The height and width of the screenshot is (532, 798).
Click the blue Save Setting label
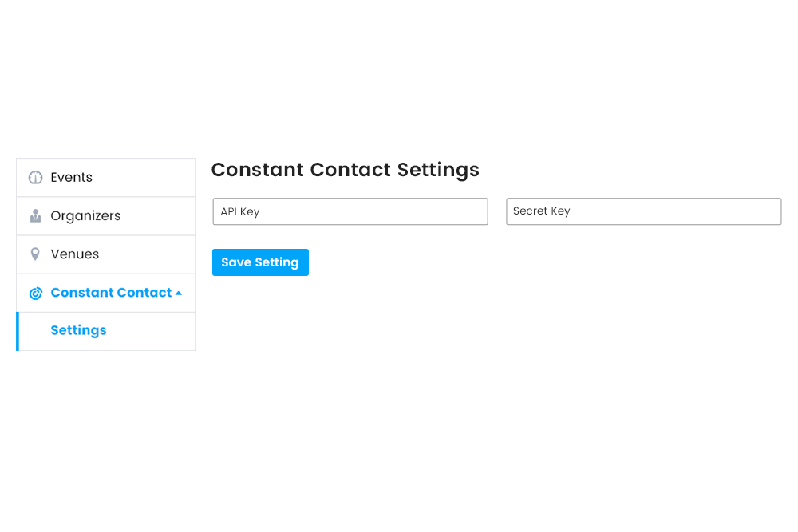[x=260, y=262]
